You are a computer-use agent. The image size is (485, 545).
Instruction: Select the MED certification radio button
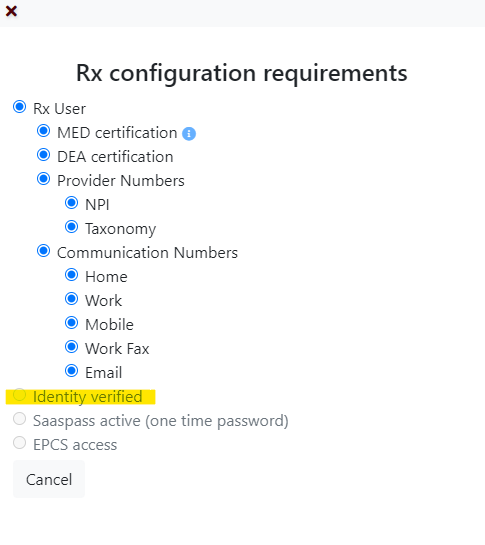pos(43,131)
